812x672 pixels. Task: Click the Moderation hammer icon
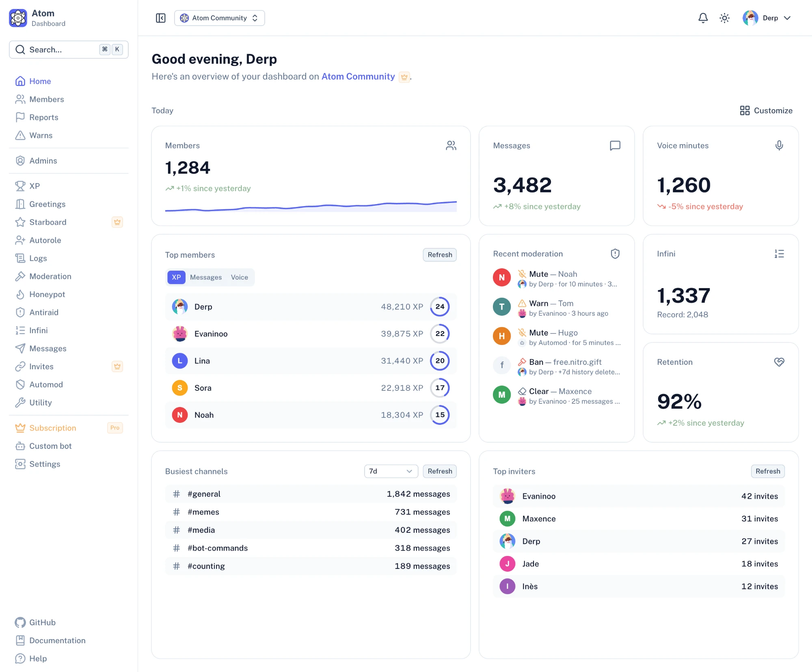coord(20,276)
